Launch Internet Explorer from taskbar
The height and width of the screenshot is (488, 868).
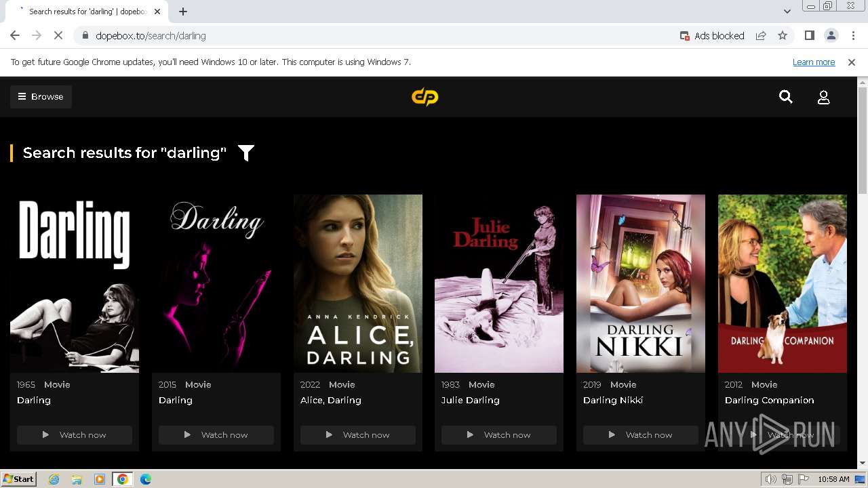point(54,479)
